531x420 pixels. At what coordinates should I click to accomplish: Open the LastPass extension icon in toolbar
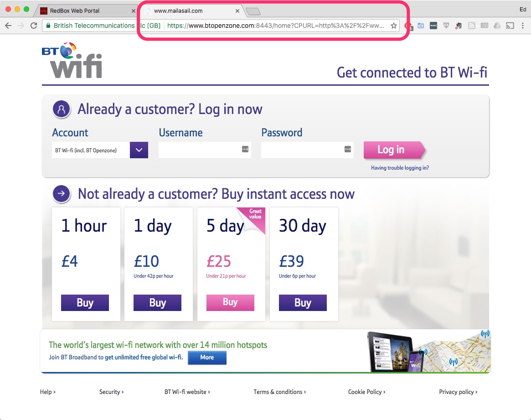click(x=433, y=26)
